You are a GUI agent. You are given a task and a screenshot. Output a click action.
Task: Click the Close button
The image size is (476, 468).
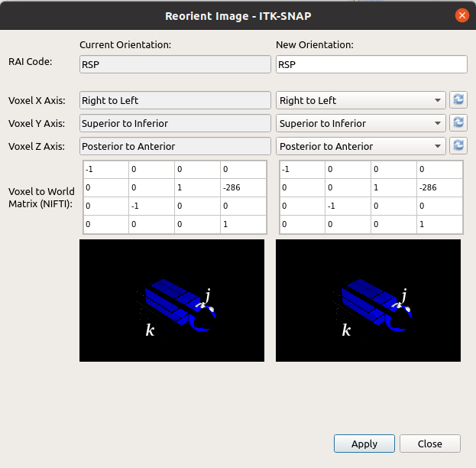point(430,444)
